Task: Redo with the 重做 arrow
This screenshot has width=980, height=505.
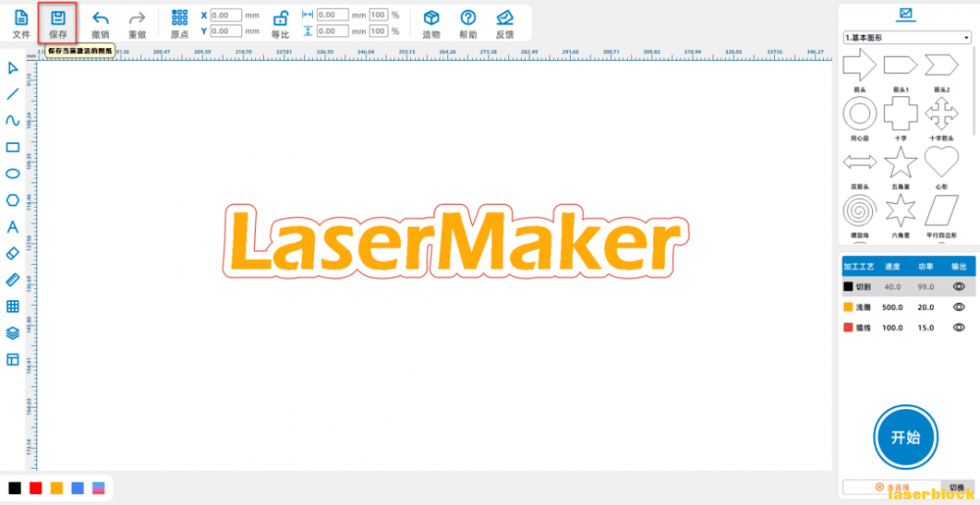Action: [x=137, y=17]
